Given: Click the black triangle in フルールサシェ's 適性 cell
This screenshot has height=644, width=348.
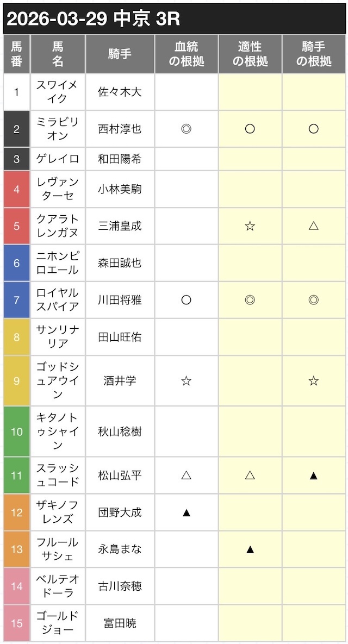Looking at the screenshot, I should point(250,549).
